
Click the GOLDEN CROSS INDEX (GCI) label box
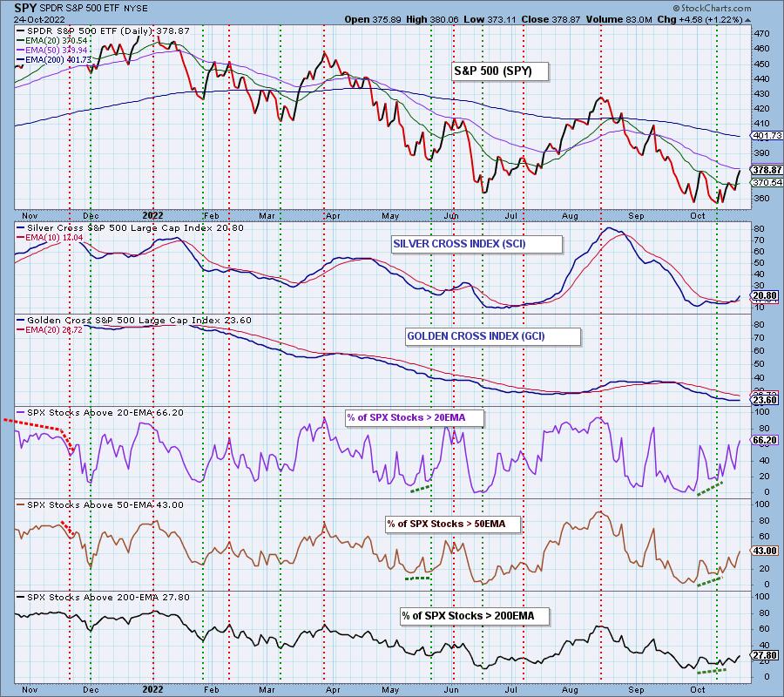pyautogui.click(x=493, y=336)
